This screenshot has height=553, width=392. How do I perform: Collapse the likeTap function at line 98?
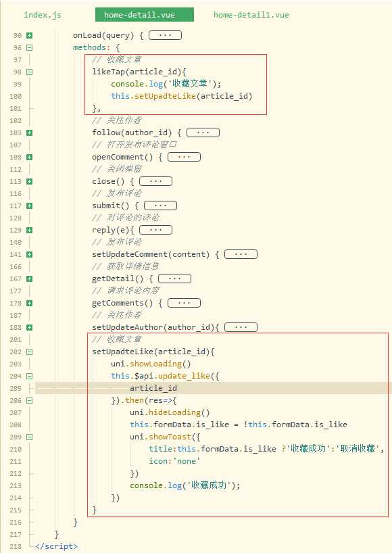pos(30,72)
